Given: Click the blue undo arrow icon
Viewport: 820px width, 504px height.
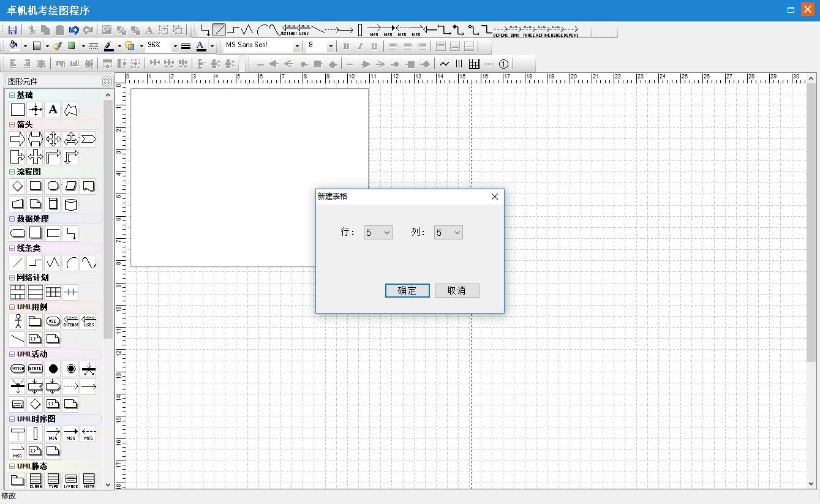Looking at the screenshot, I should coord(73,29).
